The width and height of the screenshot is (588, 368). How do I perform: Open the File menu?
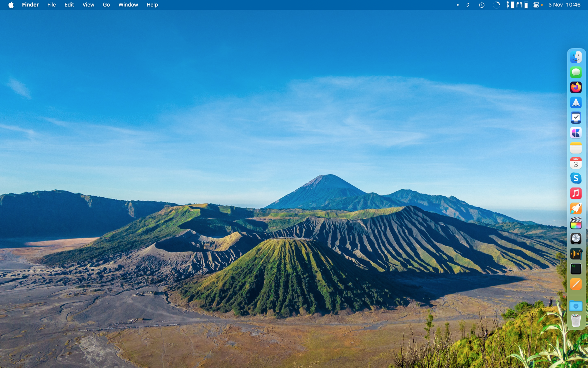51,5
